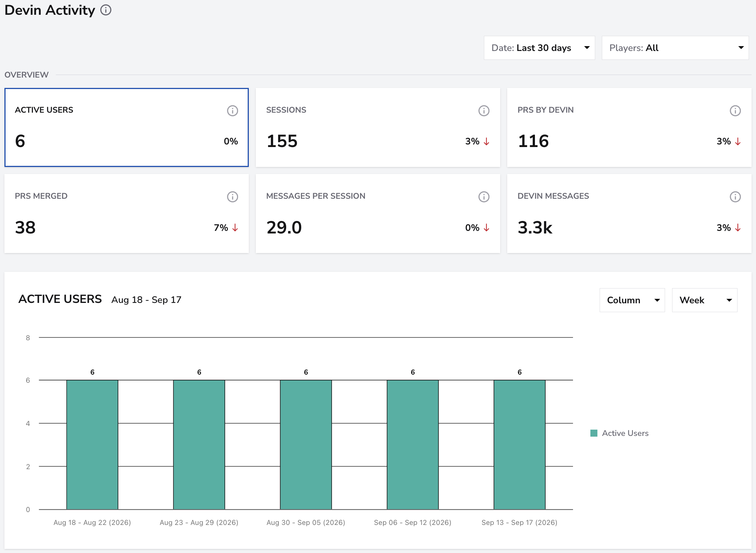
Task: Select the Devin Messages card
Action: point(629,214)
